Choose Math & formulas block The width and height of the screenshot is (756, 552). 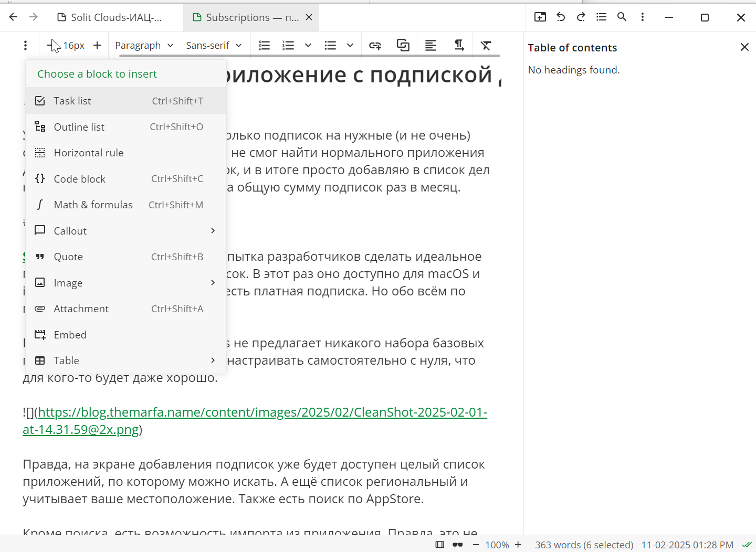tap(126, 205)
